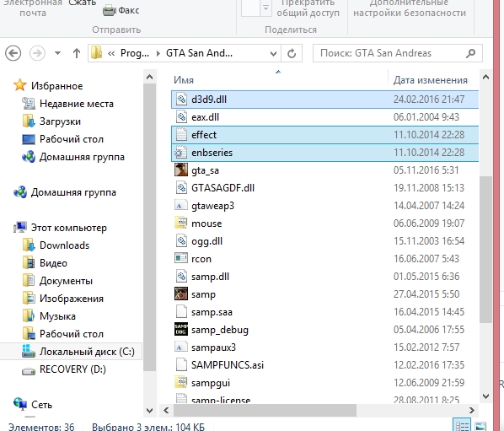
Task: Open Favorites in the navigation pane
Action: pyautogui.click(x=57, y=86)
